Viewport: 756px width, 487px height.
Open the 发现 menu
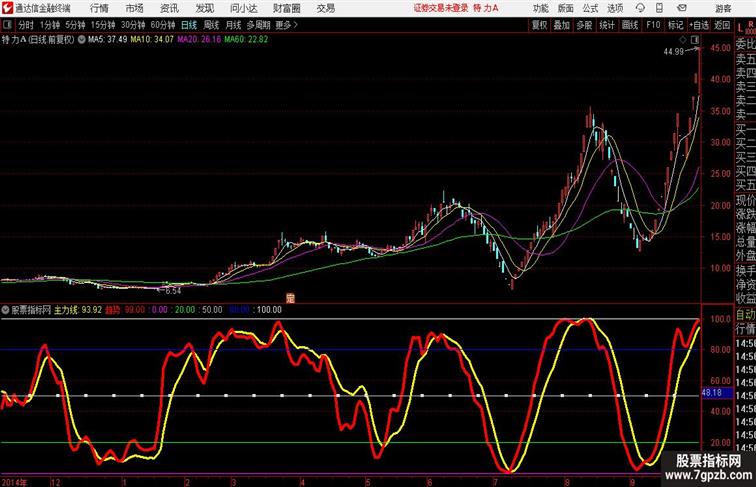tap(204, 8)
